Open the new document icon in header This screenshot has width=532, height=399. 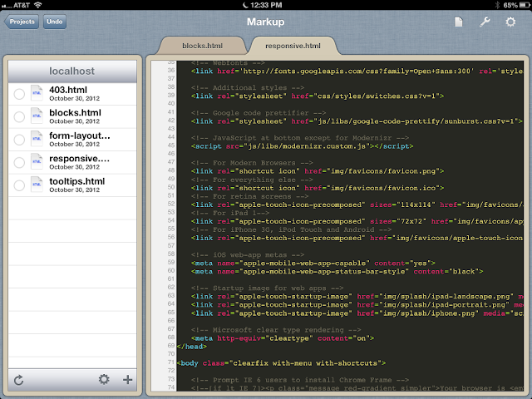[x=458, y=22]
